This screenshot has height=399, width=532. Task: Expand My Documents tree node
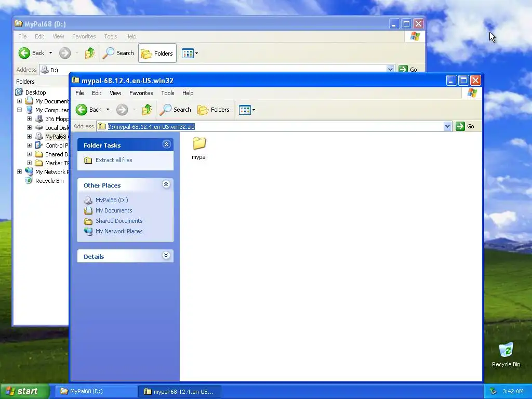[19, 101]
